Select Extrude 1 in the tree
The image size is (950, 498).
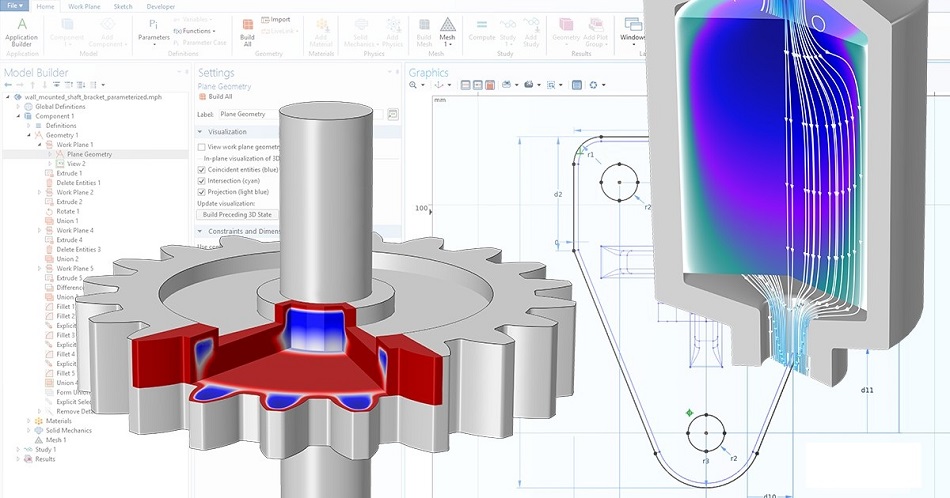[69, 173]
